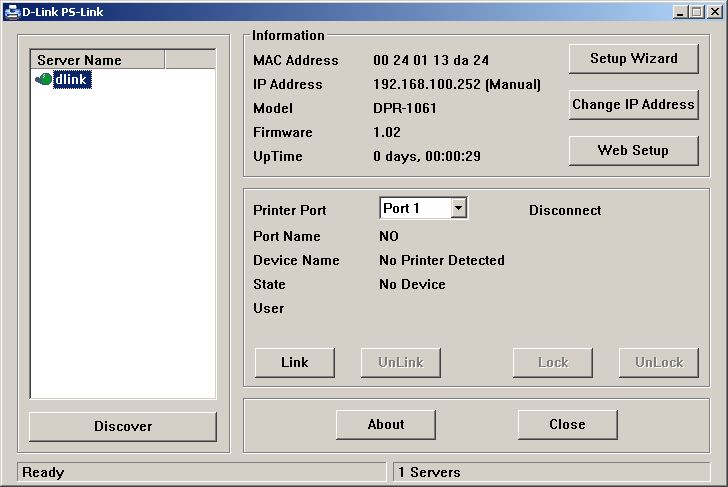Minimize the PS-Link window
Screen dimensions: 728x487
680,12
